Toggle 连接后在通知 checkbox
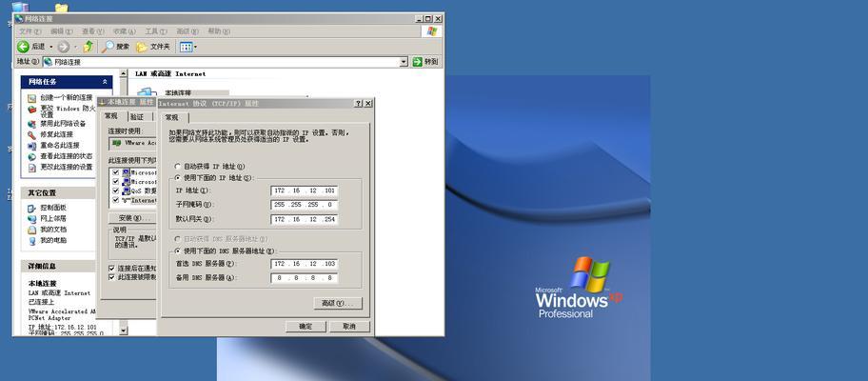Viewport: 868px width, 381px height. 111,268
